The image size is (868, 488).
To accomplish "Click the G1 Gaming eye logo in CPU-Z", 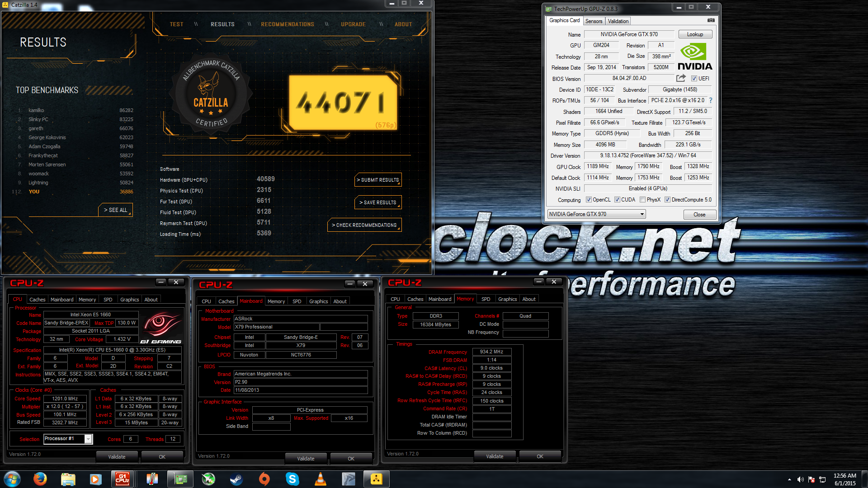I will coord(160,328).
